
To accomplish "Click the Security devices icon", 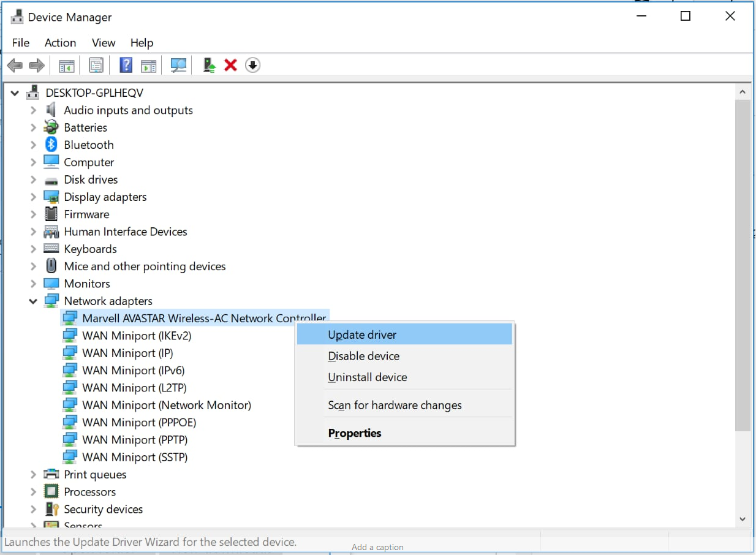I will [51, 509].
